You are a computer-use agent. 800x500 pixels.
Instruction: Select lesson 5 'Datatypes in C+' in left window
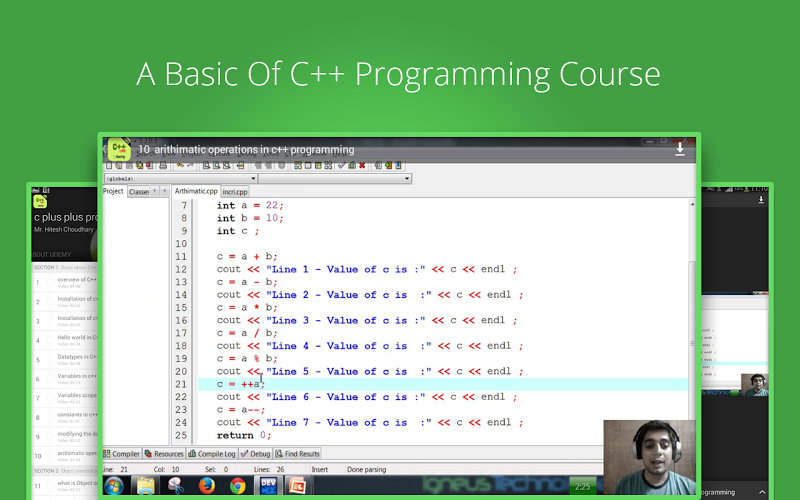pos(65,359)
